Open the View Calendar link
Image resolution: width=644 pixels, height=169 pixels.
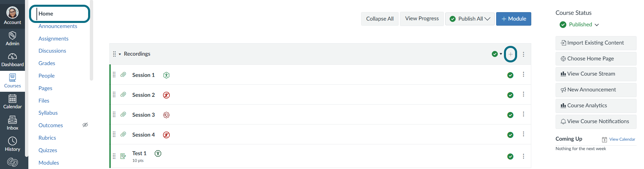point(622,139)
